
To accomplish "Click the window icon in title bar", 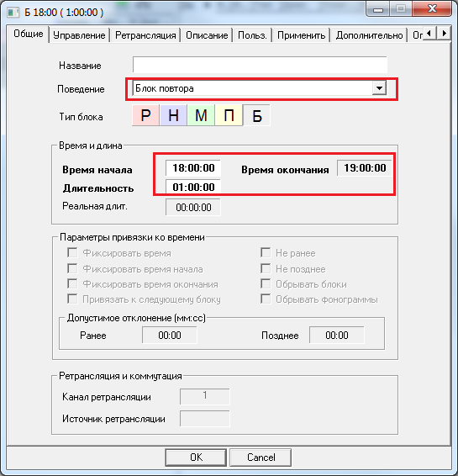I will tap(13, 13).
